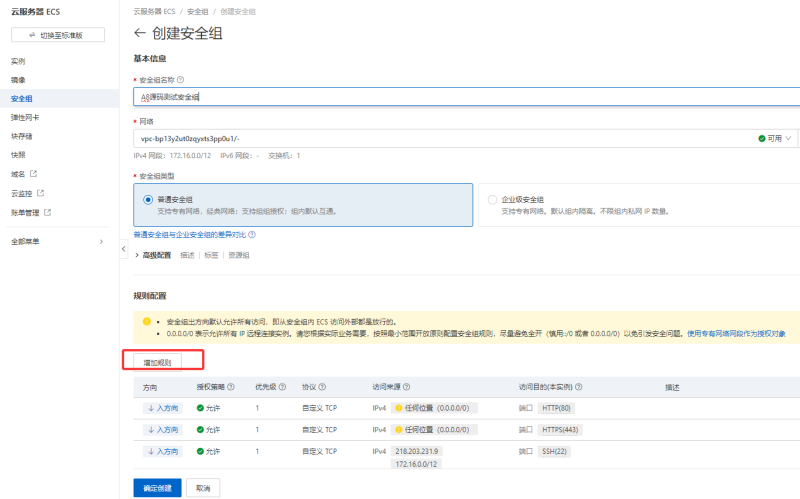This screenshot has width=800, height=499.
Task: Click the orange warning dot in HTTPS(443) source
Action: 399,430
